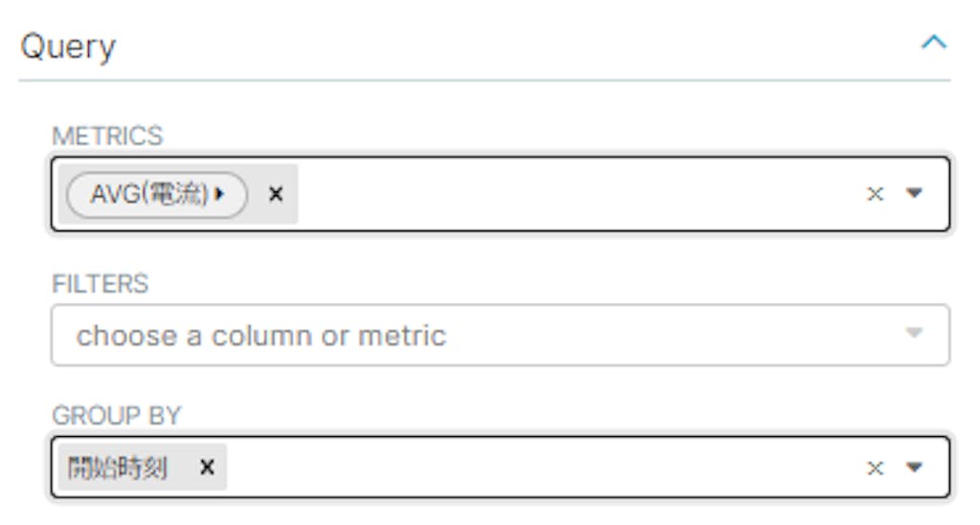980x525 pixels.
Task: Select the AVG(電流) metric pill text
Action: point(148,194)
